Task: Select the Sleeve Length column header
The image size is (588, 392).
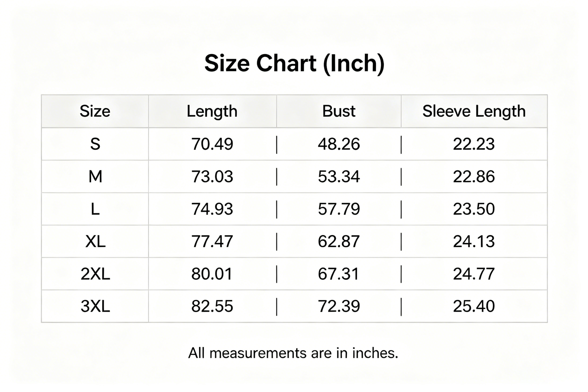Action: tap(474, 112)
